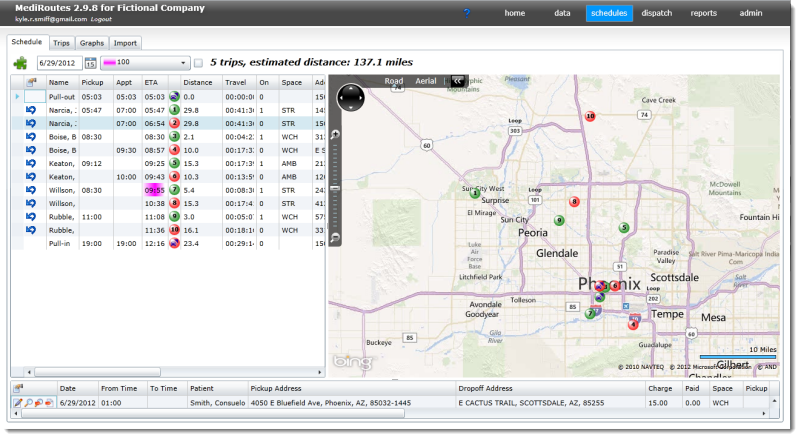Click the pencil edit icon in trip row

(x=17, y=402)
